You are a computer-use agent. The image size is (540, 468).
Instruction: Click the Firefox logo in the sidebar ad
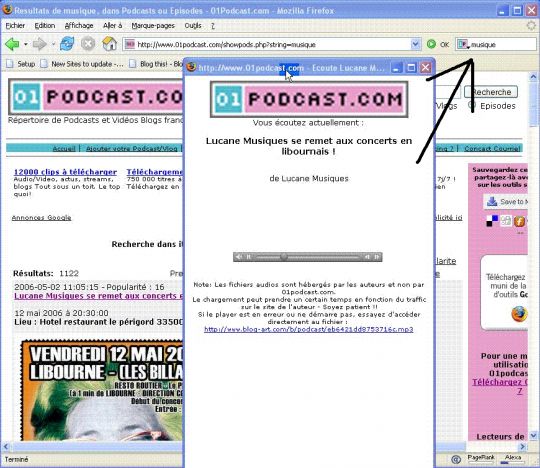519,314
